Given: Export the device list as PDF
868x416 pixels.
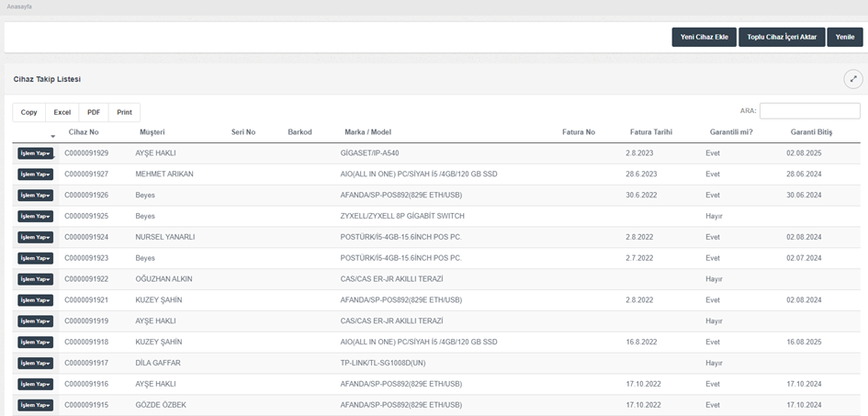Looking at the screenshot, I should (94, 112).
